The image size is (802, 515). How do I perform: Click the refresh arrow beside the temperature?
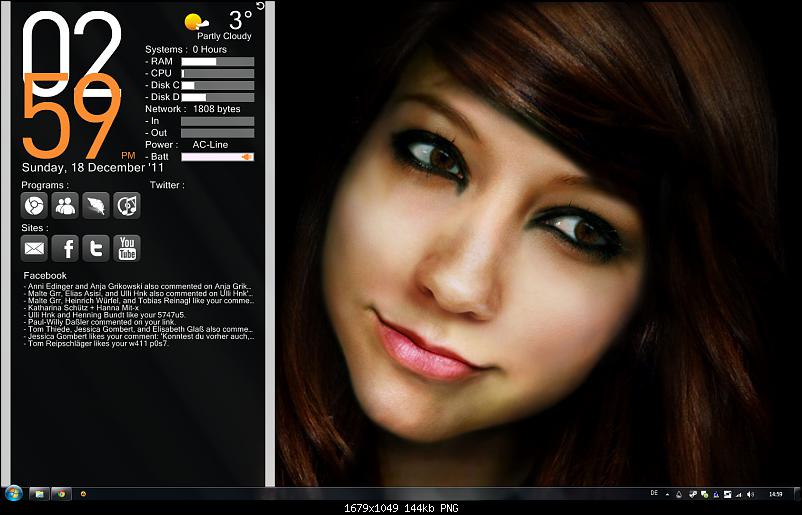261,6
